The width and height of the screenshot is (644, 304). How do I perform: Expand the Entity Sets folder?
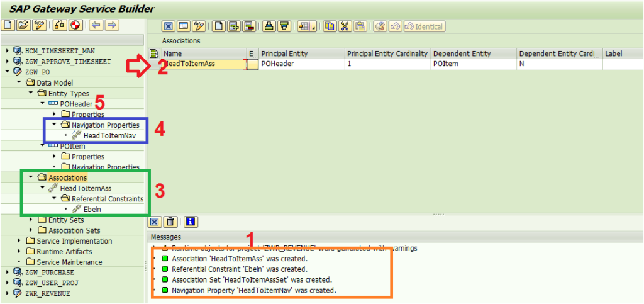[x=30, y=220]
